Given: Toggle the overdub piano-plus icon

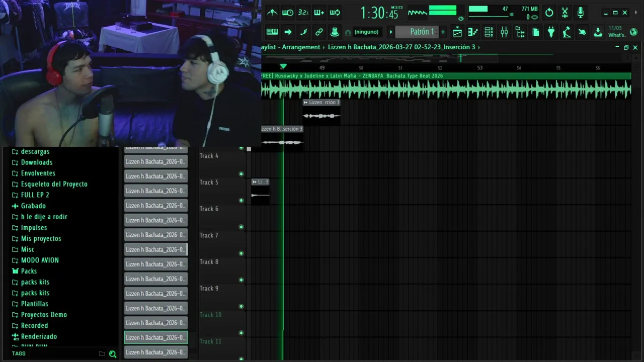Looking at the screenshot, I should [x=319, y=13].
